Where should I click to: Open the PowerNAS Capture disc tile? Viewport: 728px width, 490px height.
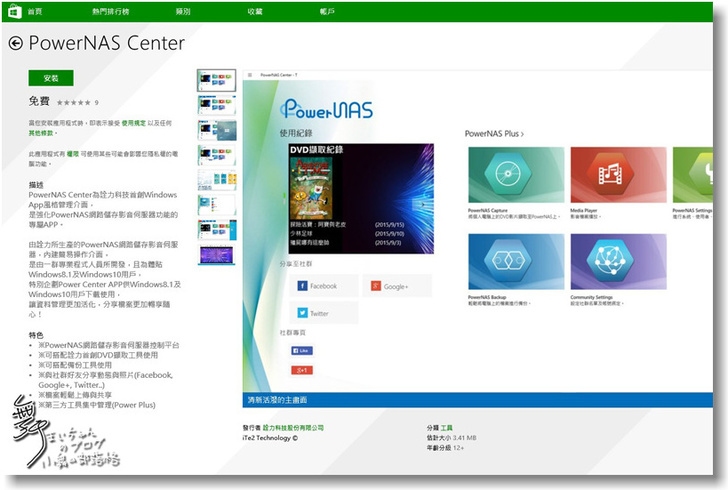[516, 175]
